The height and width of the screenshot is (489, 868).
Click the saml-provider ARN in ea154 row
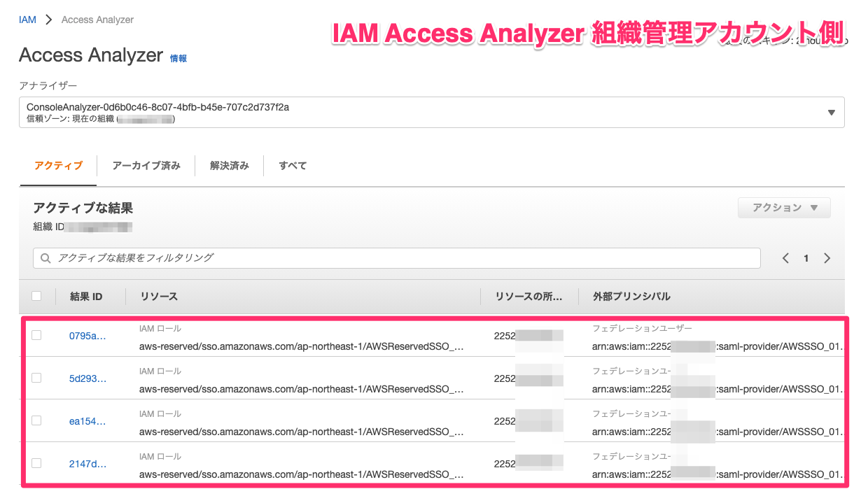point(718,431)
